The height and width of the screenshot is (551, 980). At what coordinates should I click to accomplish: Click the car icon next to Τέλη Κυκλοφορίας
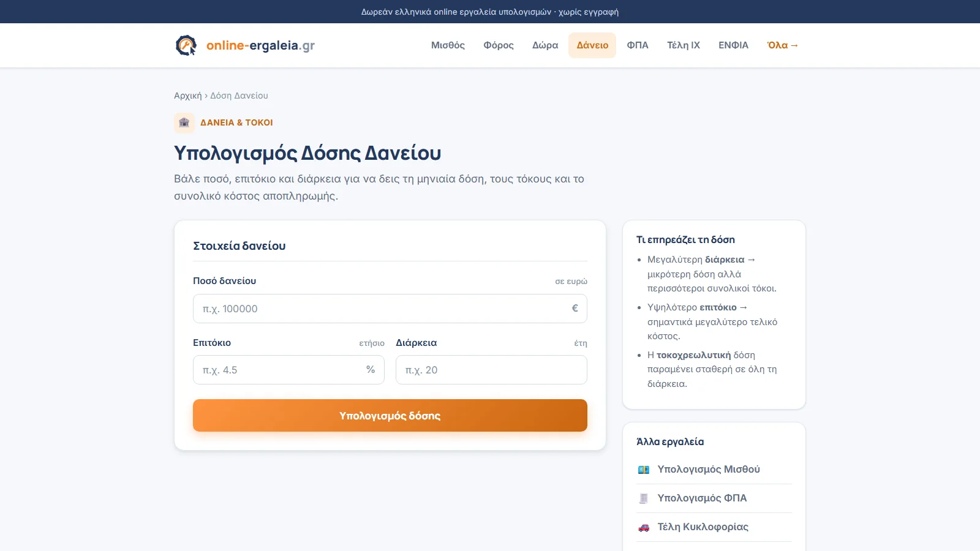[x=644, y=527]
